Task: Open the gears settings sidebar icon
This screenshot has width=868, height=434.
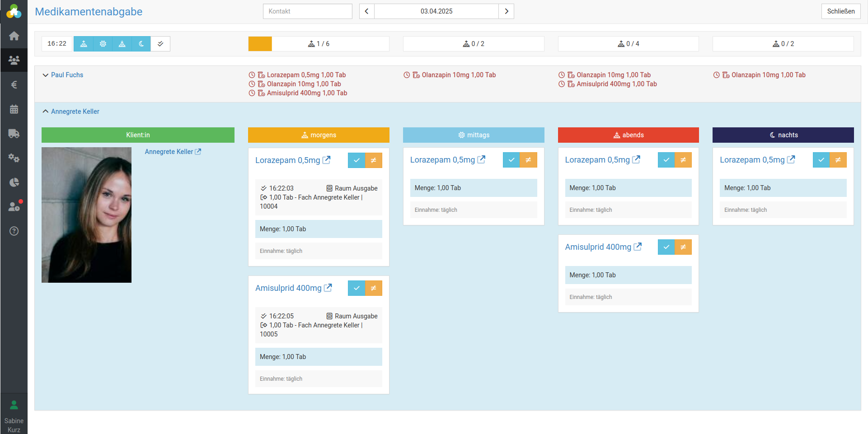Action: coord(14,158)
